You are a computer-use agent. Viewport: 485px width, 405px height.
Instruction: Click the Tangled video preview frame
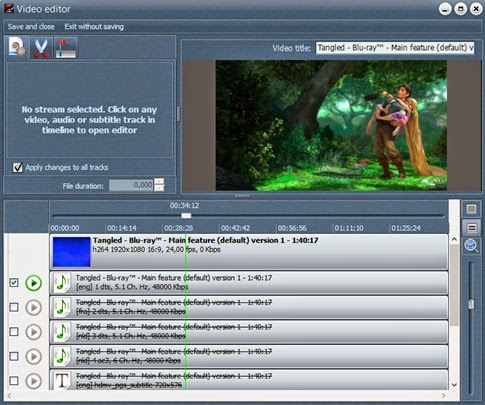(331, 125)
